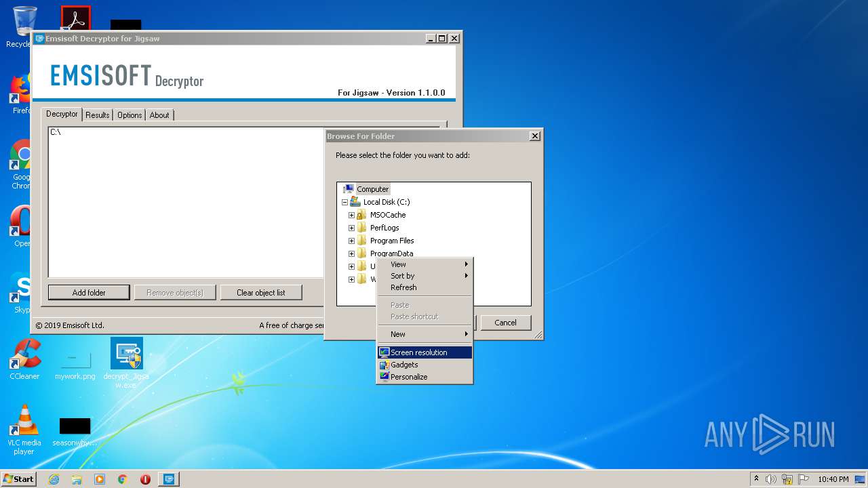Select the PerfLogs folder icon
This screenshot has height=488, width=868.
click(362, 228)
